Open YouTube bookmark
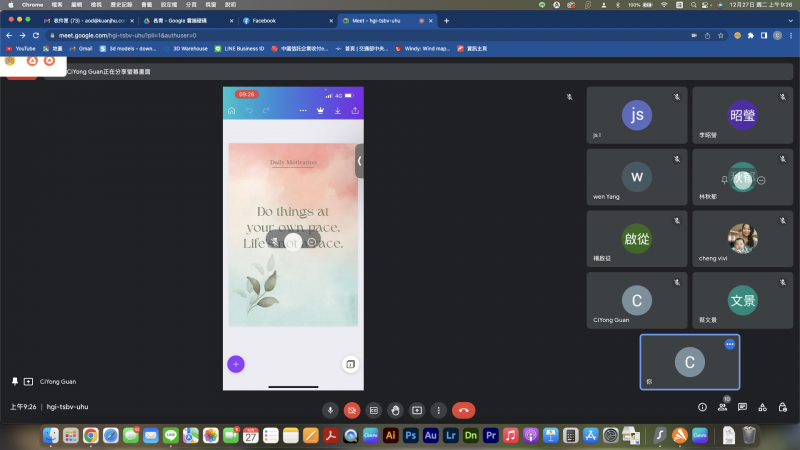This screenshot has height=450, width=800. (20, 48)
